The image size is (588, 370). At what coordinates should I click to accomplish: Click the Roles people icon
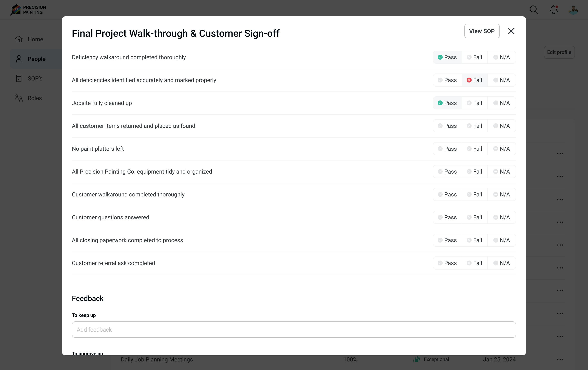point(19,98)
